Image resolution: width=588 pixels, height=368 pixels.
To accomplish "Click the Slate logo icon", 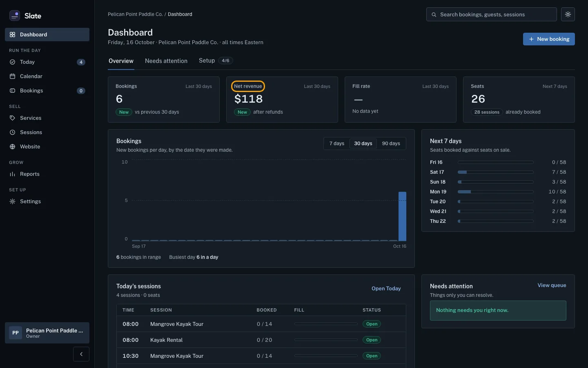I will coord(15,16).
